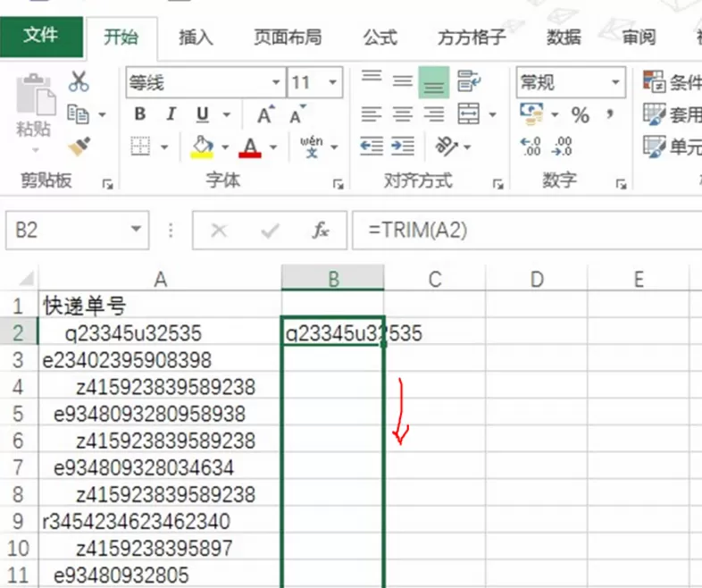Click the wén phonetic guide icon

click(312, 147)
